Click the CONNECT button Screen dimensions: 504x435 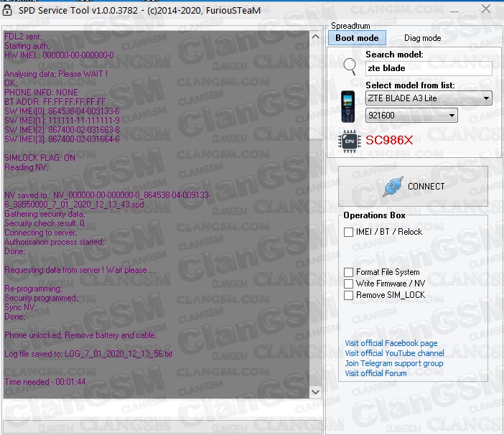coord(413,187)
